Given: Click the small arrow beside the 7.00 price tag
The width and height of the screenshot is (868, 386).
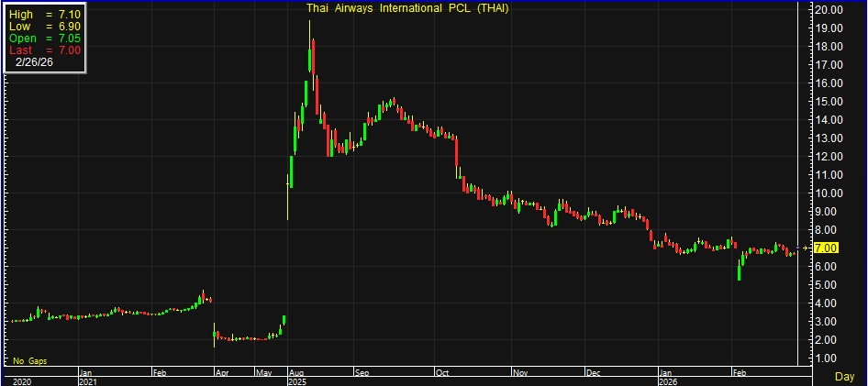Looking at the screenshot, I should tap(806, 248).
